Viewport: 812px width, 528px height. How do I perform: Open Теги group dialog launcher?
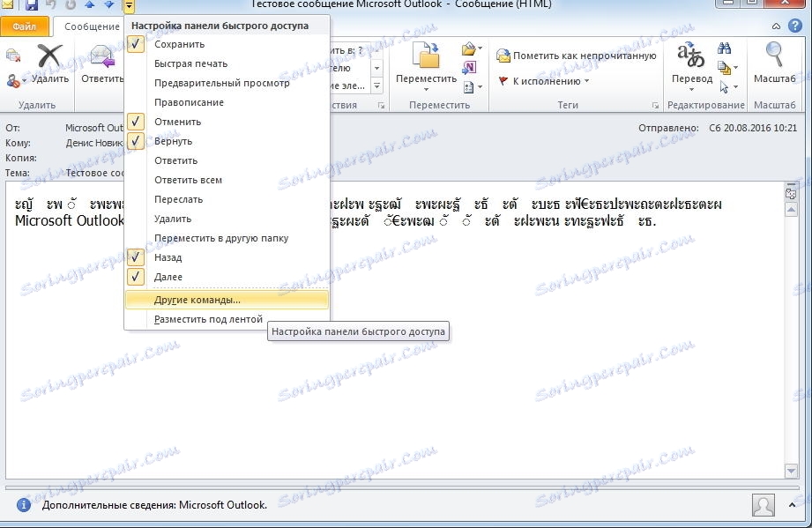(655, 106)
